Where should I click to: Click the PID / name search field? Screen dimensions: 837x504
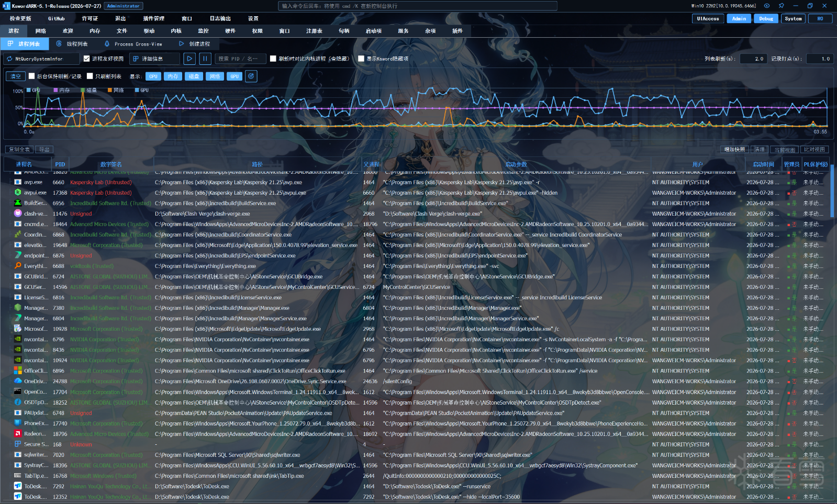241,59
